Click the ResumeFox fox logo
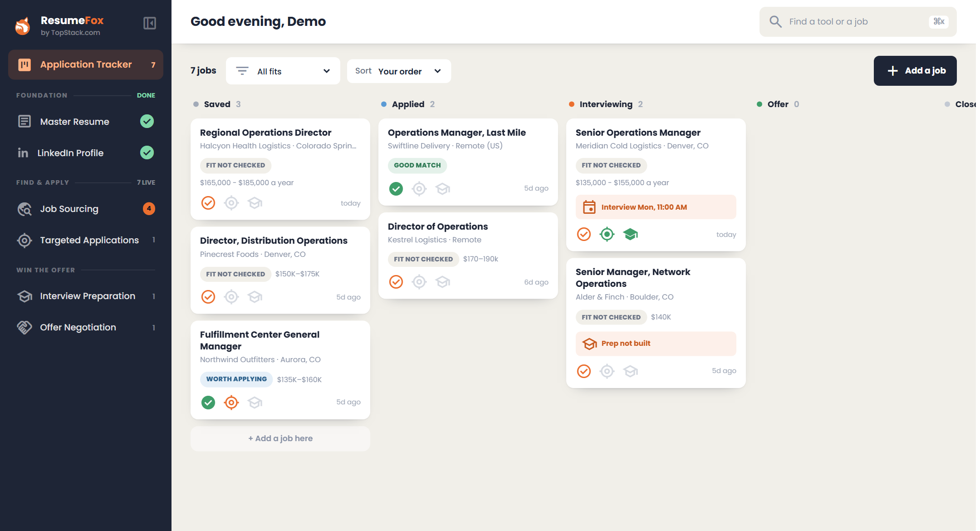Viewport: 980px width, 531px height. click(23, 26)
